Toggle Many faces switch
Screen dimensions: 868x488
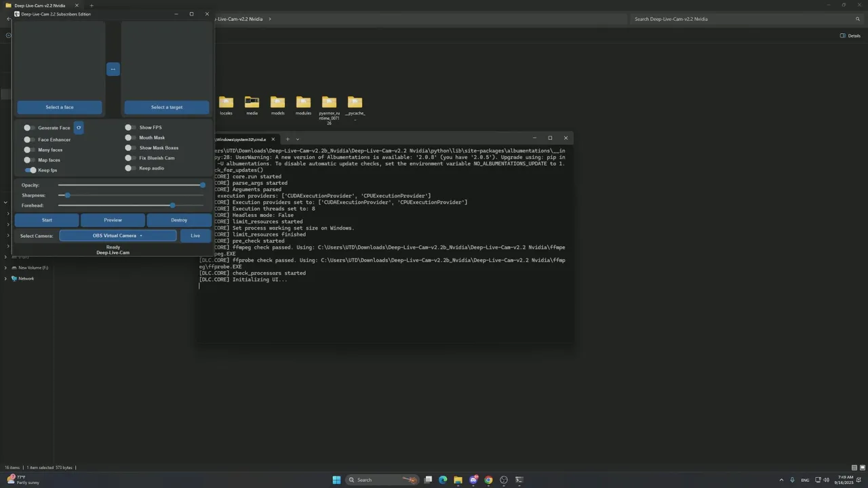click(x=28, y=150)
